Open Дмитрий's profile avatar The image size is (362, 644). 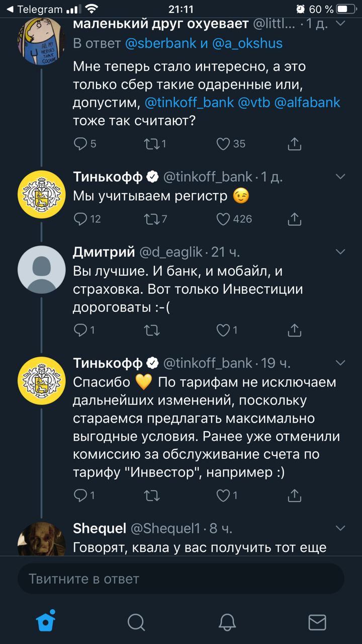pyautogui.click(x=42, y=269)
